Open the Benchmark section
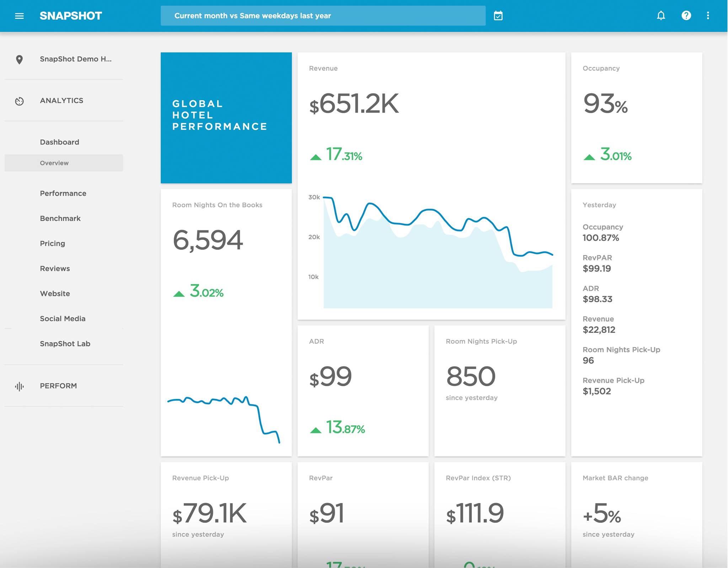This screenshot has width=728, height=568. point(60,218)
